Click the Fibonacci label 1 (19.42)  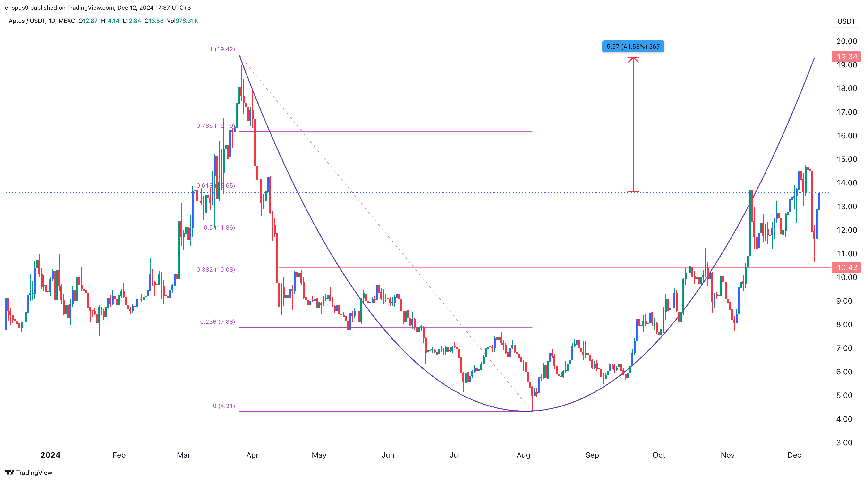pos(222,49)
